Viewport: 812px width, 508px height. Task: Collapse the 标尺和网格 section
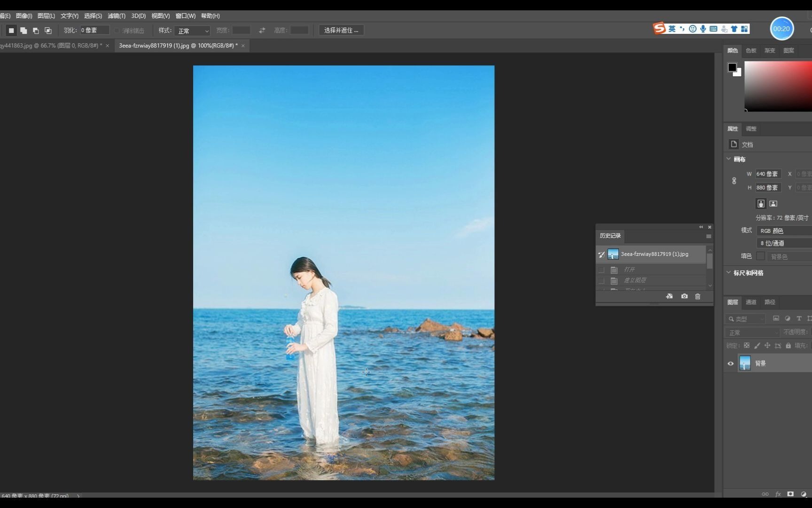click(728, 272)
